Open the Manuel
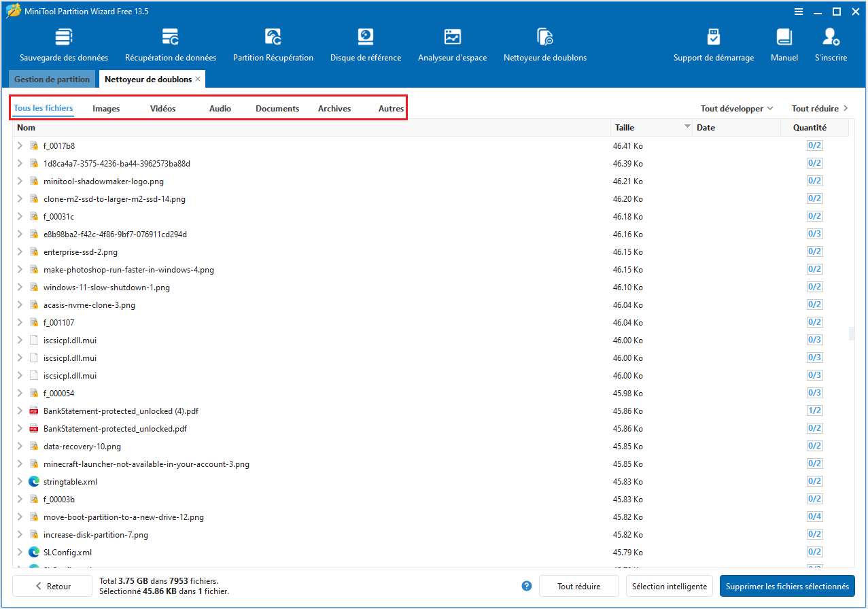Viewport: 868px width, 609px height. pos(784,43)
